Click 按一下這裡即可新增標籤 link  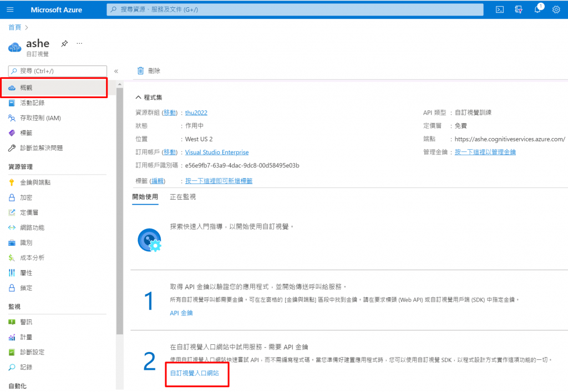[x=219, y=181]
